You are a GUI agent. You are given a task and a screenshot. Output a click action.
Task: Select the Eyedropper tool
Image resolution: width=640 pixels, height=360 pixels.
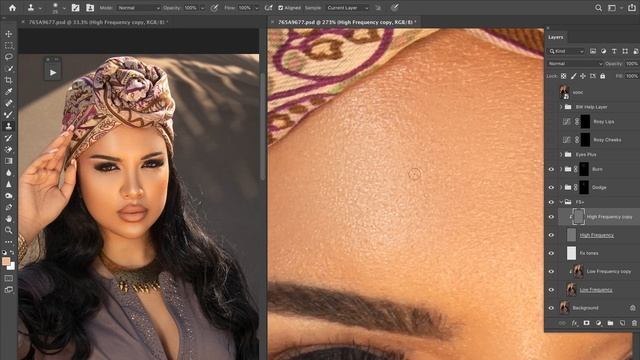point(9,91)
